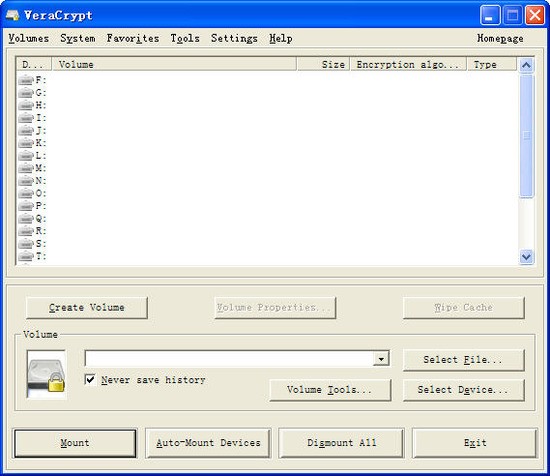Viewport: 550px width, 476px height.
Task: Pick the P: drive slot icon
Action: (26, 206)
